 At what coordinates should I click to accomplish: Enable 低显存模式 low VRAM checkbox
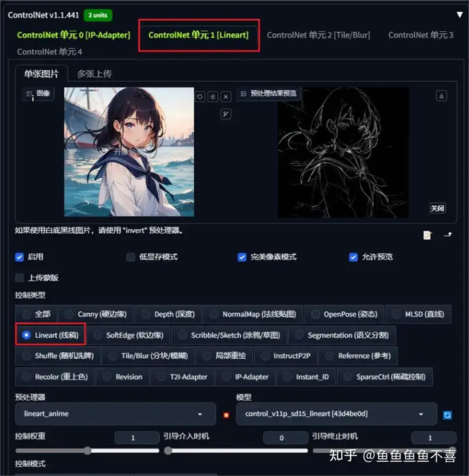tap(131, 257)
